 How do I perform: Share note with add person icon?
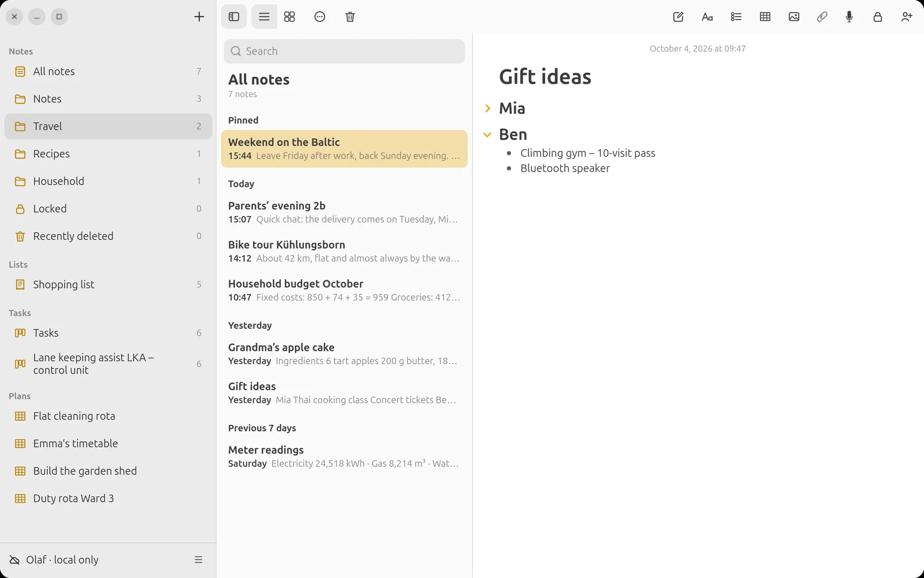[x=907, y=17]
